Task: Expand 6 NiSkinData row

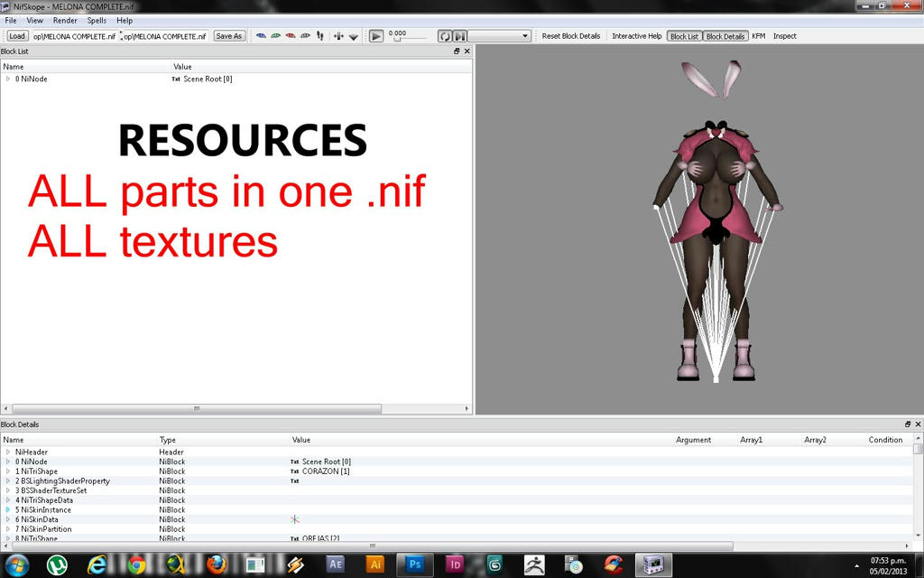Action: click(x=7, y=519)
